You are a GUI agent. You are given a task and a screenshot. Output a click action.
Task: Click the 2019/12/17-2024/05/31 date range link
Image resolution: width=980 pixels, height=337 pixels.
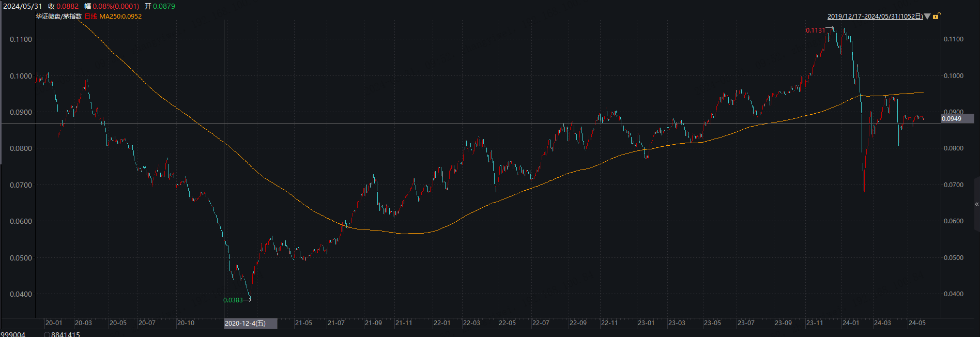[x=875, y=17]
